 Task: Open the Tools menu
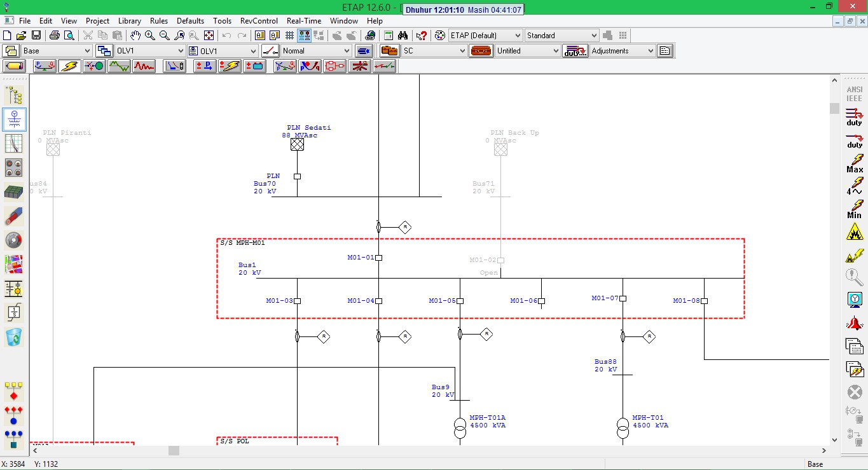click(223, 21)
